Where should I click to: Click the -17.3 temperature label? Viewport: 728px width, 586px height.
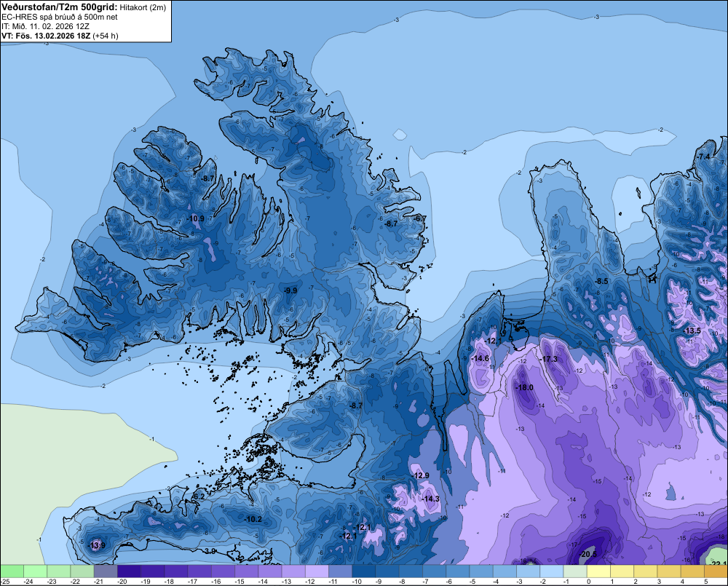[x=549, y=359]
